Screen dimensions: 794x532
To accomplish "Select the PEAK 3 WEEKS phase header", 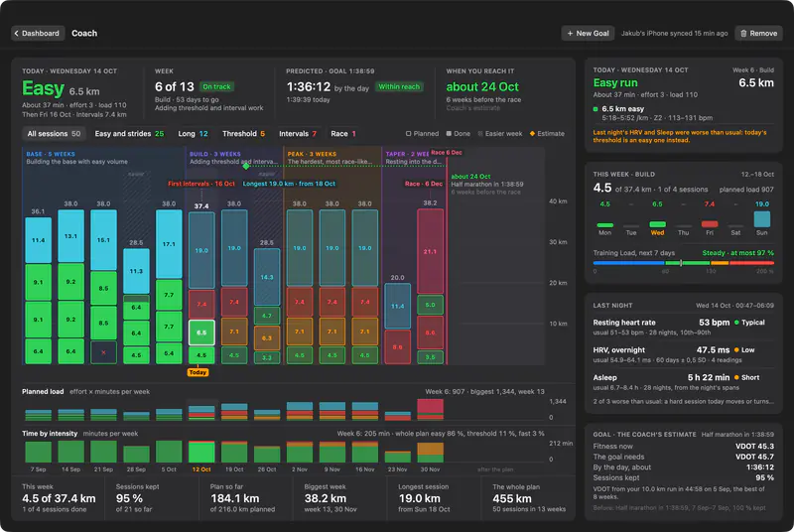I will (x=312, y=154).
